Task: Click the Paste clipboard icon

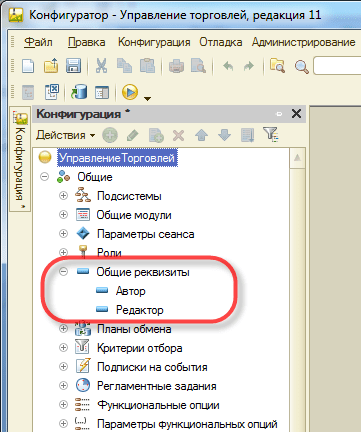Action: [147, 66]
